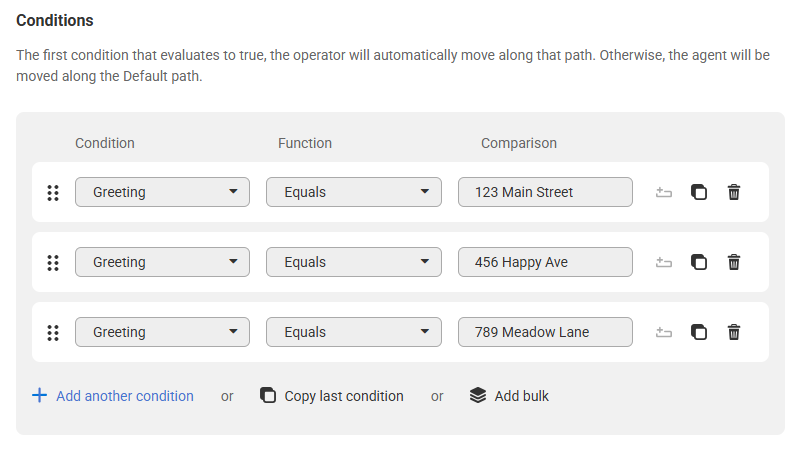Duplicate the 456 Happy Ave condition row
The height and width of the screenshot is (454, 799).
pyautogui.click(x=699, y=262)
